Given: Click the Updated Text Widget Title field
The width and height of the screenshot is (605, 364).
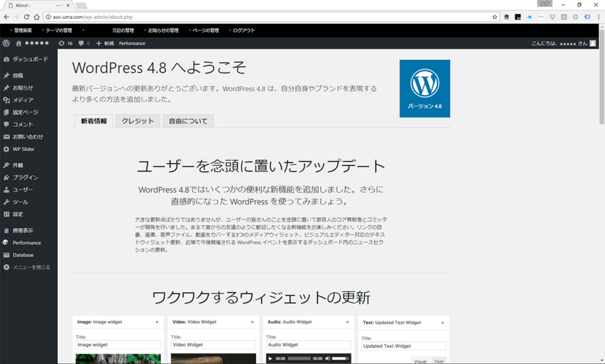Looking at the screenshot, I should pos(404,346).
